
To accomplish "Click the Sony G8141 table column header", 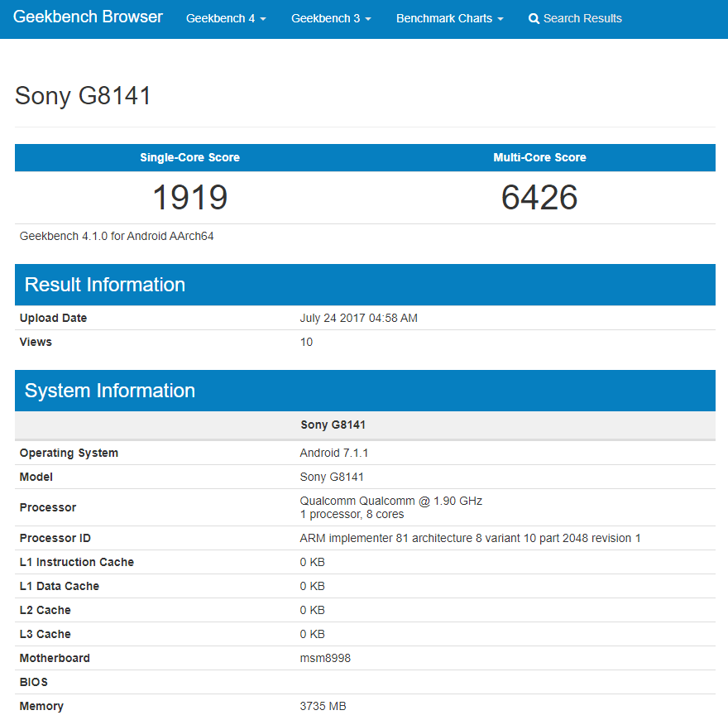I will point(333,425).
